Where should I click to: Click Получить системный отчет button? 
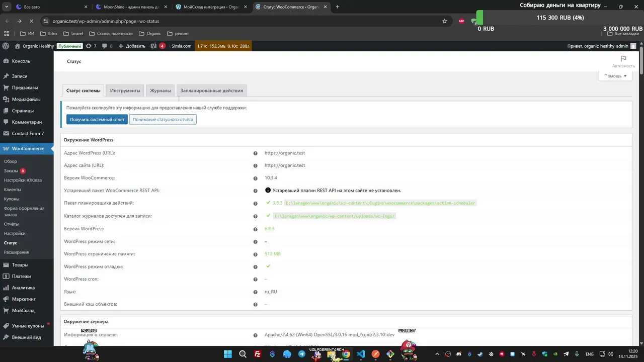point(97,119)
